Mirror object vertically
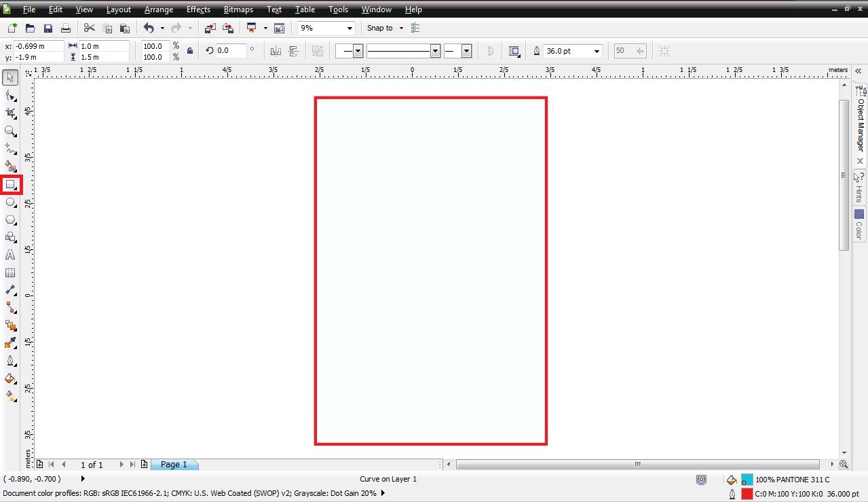The height and width of the screenshot is (502, 868). (294, 51)
